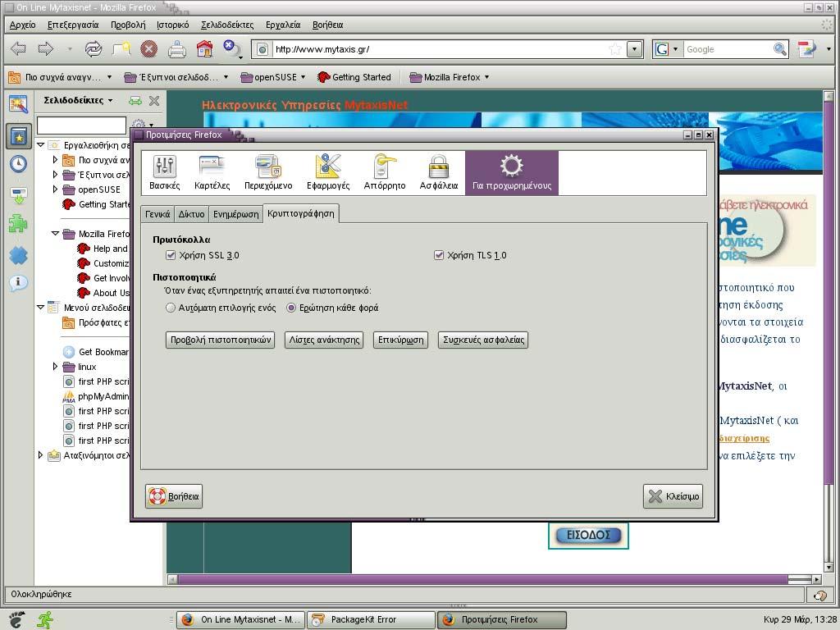Open the search engine selector dropdown
Image resolution: width=840 pixels, height=630 pixels.
667,49
